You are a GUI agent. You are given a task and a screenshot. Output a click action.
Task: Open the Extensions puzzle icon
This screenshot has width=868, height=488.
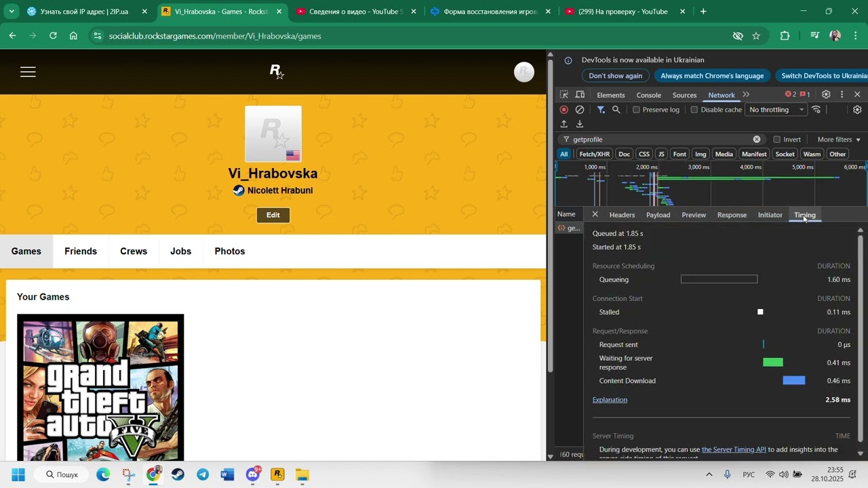click(x=785, y=36)
